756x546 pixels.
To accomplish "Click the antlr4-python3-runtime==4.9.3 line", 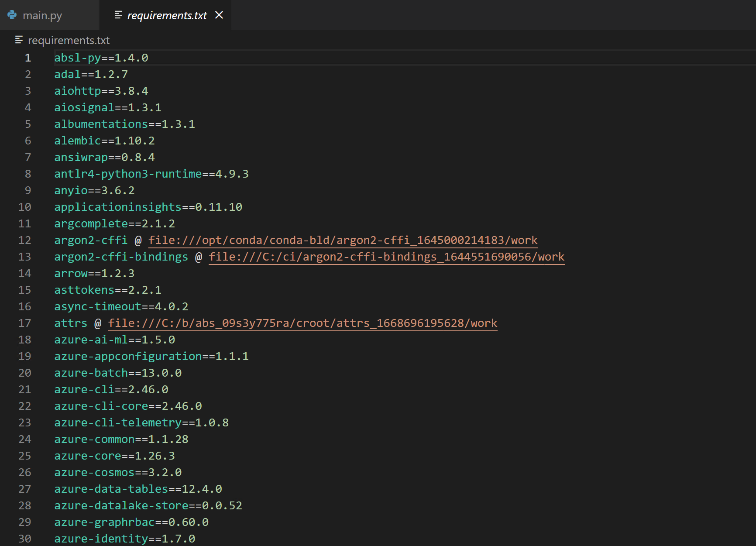I will (x=151, y=174).
